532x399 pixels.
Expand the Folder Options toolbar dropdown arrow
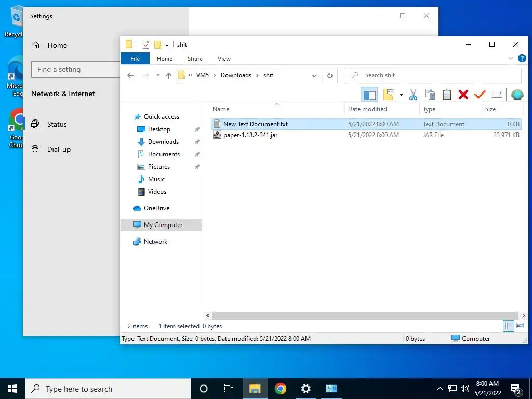[401, 95]
